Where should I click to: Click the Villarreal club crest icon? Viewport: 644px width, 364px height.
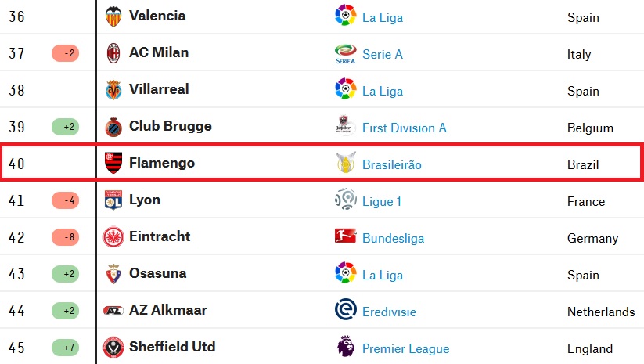coord(113,90)
